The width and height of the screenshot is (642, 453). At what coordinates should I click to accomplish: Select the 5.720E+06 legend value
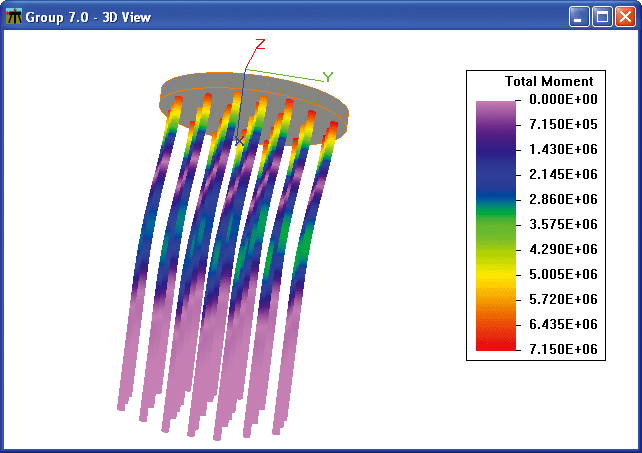(x=563, y=299)
